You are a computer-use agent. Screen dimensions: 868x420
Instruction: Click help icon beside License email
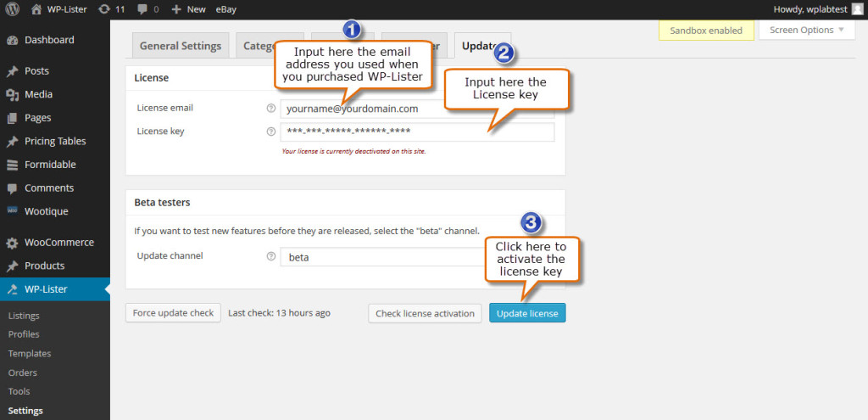[x=270, y=109]
